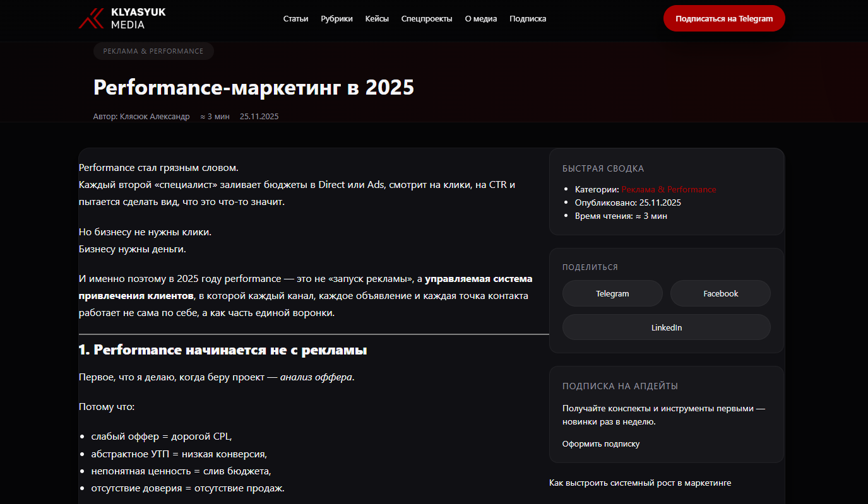Open the Рубрики navigation item
The width and height of the screenshot is (868, 504).
[336, 18]
